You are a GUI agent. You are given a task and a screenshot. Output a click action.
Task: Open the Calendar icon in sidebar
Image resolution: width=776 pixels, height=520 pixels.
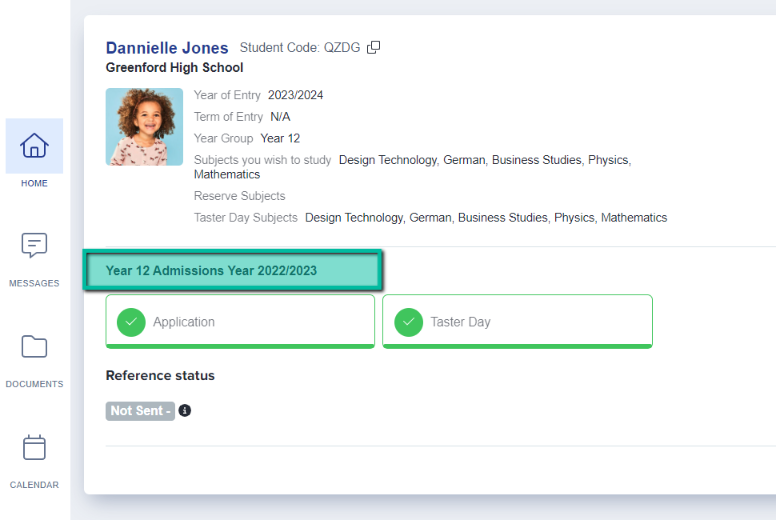click(34, 447)
